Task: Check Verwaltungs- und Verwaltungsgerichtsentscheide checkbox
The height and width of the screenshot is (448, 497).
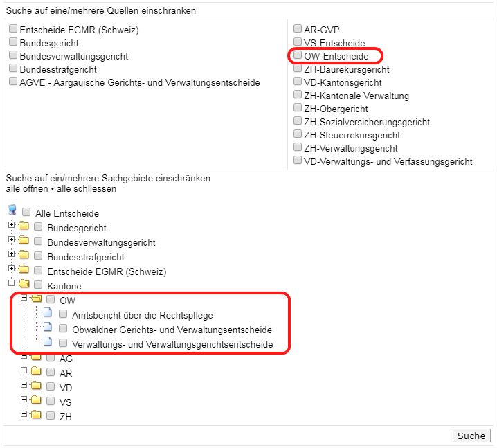Action: click(x=63, y=343)
